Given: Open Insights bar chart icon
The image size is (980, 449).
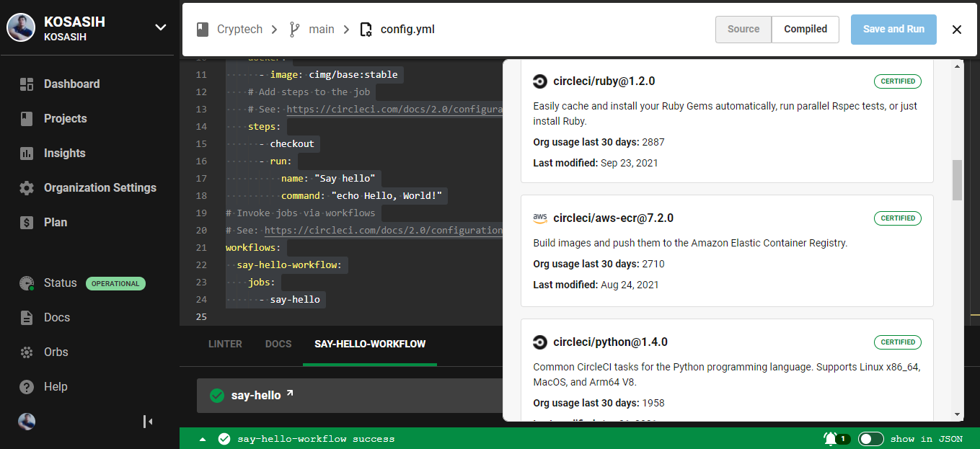Looking at the screenshot, I should pyautogui.click(x=27, y=154).
